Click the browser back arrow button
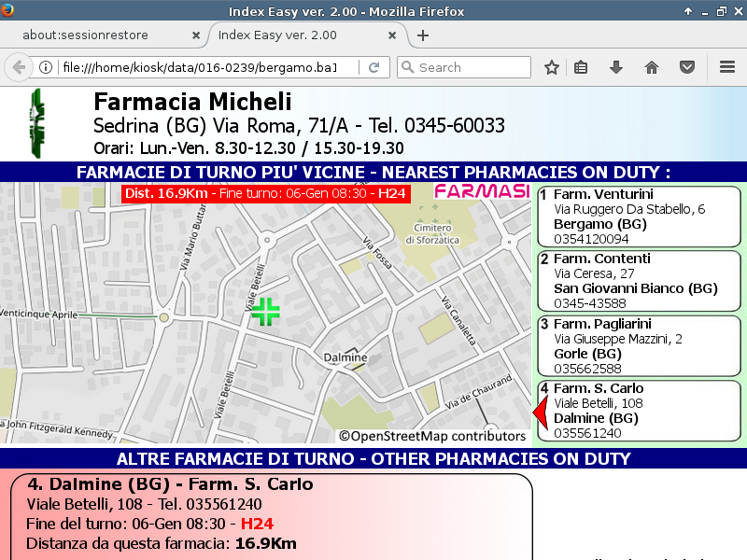The image size is (747, 560). pyautogui.click(x=18, y=67)
